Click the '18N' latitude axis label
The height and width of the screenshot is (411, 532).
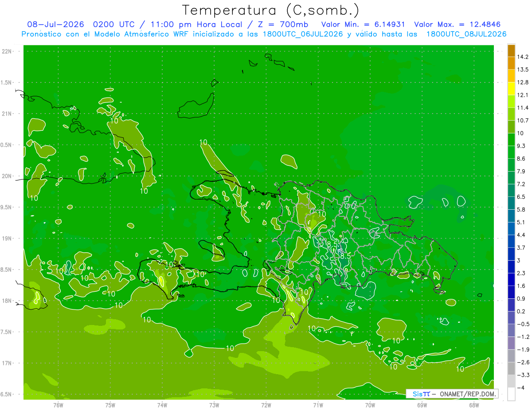click(7, 301)
